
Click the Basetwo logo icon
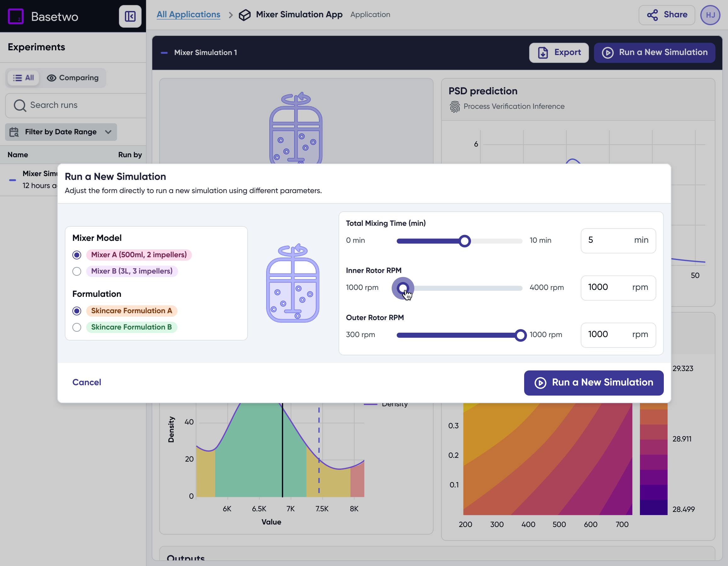point(16,16)
